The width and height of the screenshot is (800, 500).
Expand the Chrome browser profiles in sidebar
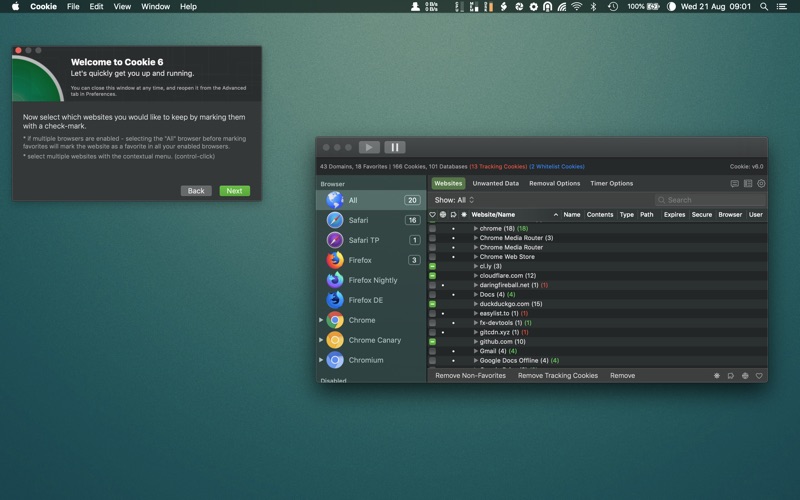pyautogui.click(x=321, y=320)
